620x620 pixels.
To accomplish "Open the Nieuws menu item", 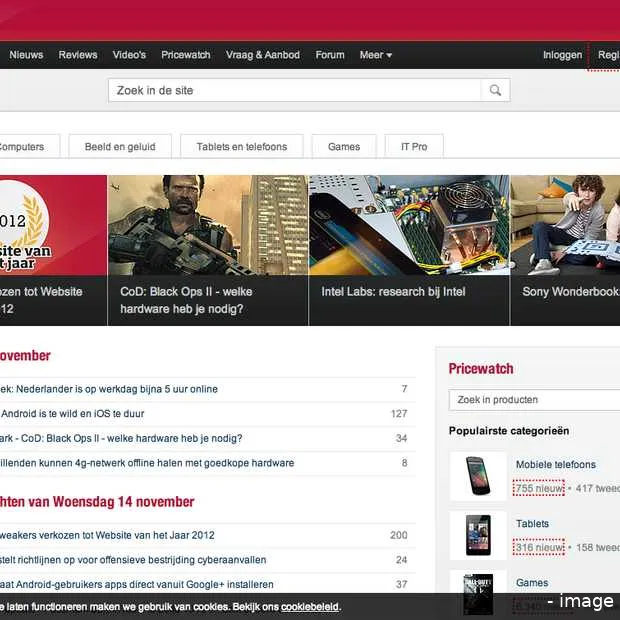I will 26,55.
